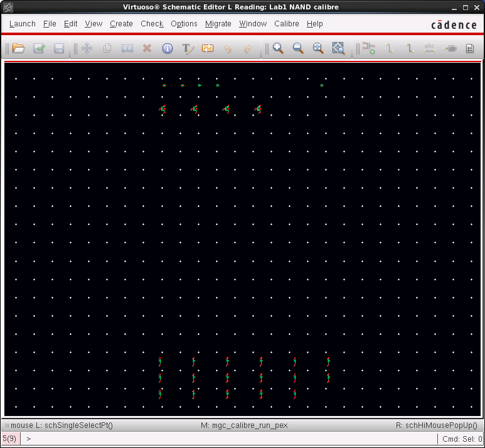Click the Zoom to fit magnifier
This screenshot has height=448, width=485.
click(x=318, y=48)
